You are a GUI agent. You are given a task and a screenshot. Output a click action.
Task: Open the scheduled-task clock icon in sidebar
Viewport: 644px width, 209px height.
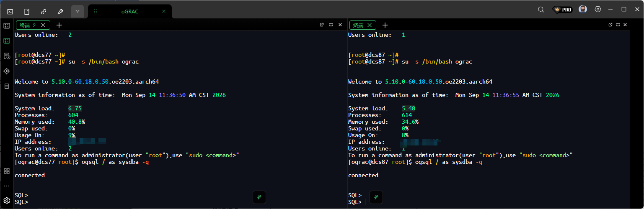pos(7,56)
